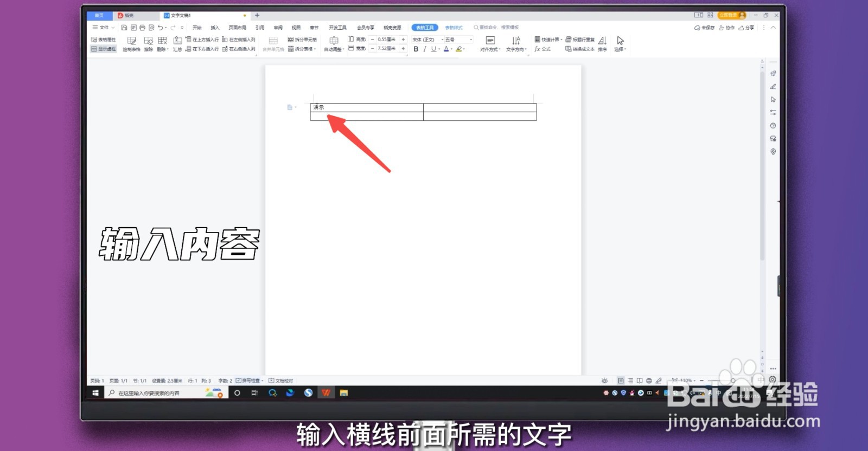The height and width of the screenshot is (451, 868).
Task: Click Convert to Text (转换成文本)
Action: click(x=580, y=49)
